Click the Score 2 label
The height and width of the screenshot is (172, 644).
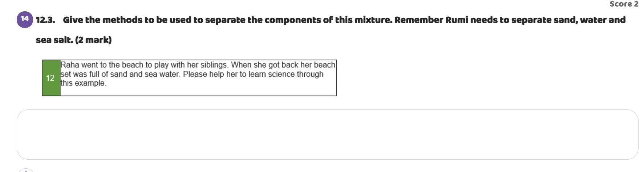click(x=623, y=4)
